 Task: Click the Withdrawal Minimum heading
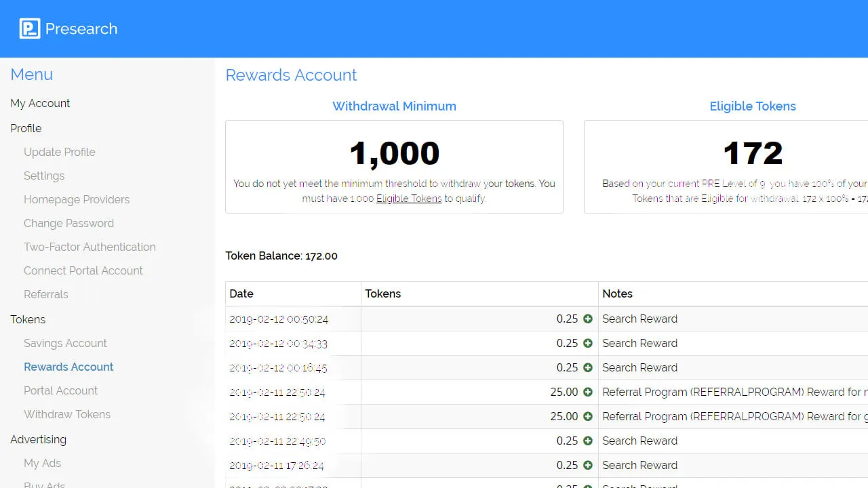394,106
